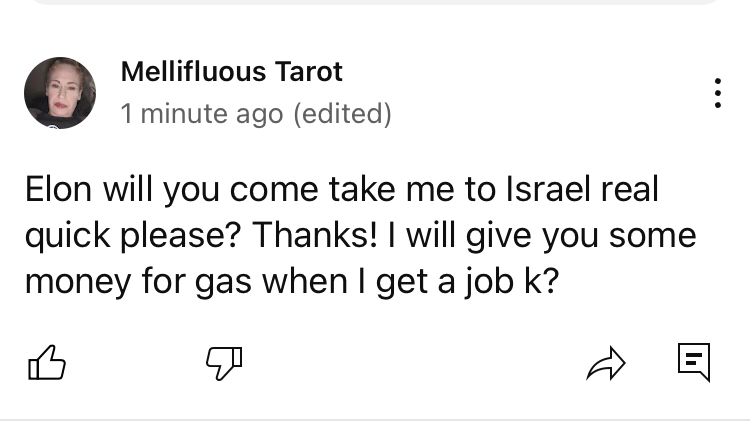
Task: Dislike the comment with thumbs-down icon
Action: click(224, 363)
